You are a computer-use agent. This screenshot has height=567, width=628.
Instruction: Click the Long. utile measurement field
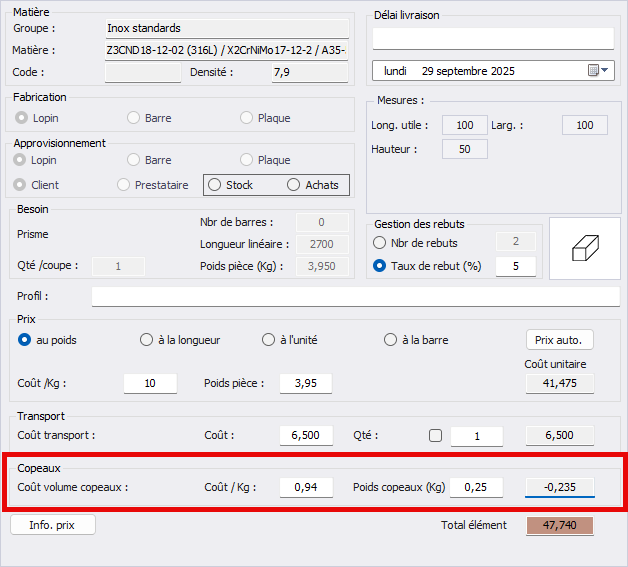pyautogui.click(x=464, y=126)
